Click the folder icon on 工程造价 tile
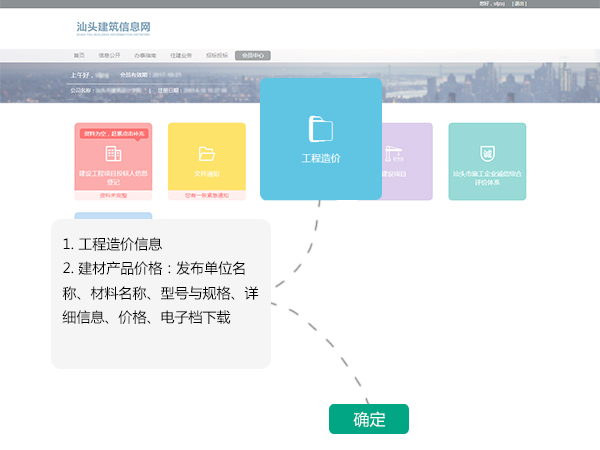Image resolution: width=600 pixels, height=450 pixels. pos(321,129)
